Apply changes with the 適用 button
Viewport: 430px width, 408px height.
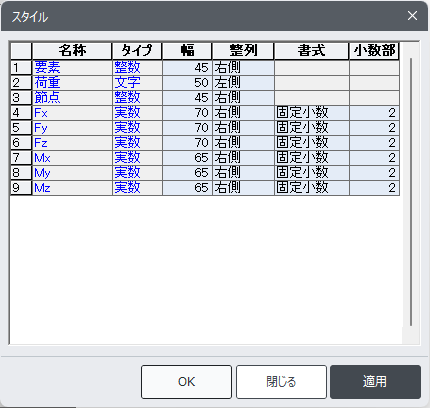pos(375,382)
